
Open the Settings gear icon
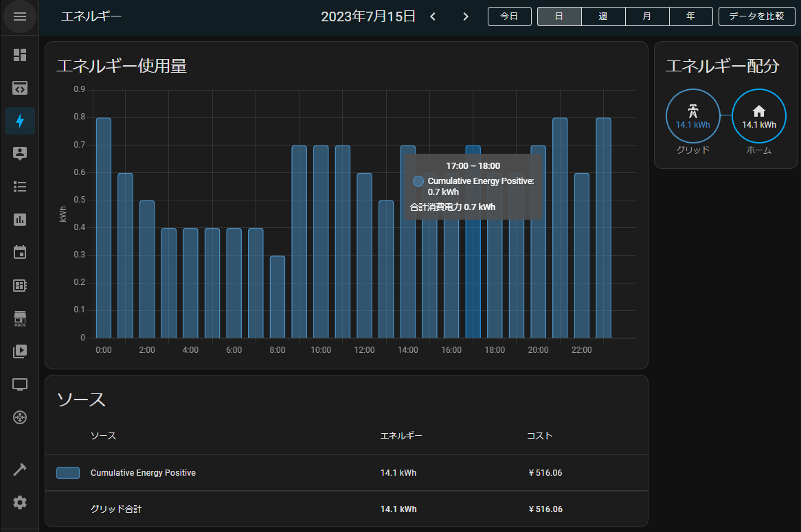19,502
